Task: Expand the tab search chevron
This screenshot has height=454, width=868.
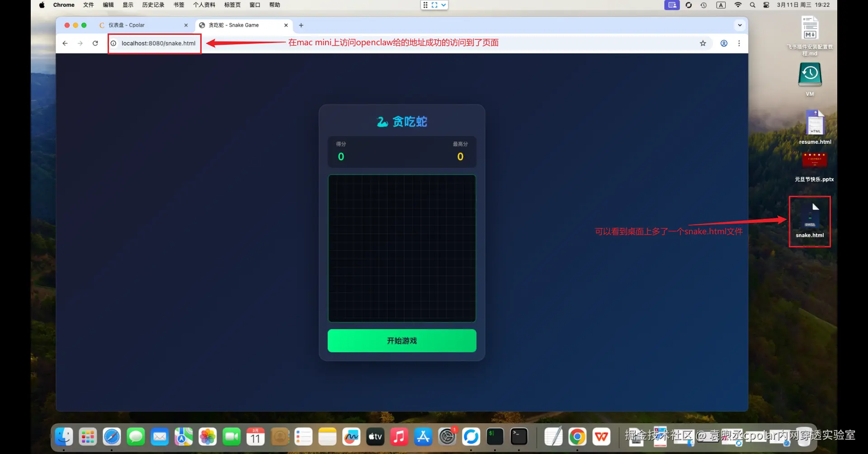Action: coord(740,25)
